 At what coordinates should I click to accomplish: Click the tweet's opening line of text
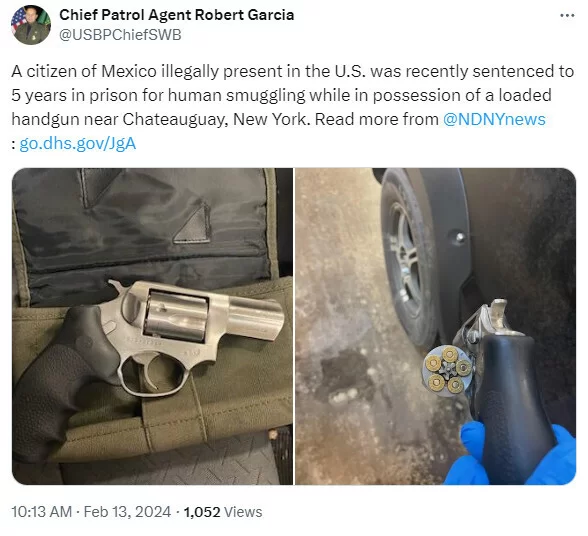292,71
